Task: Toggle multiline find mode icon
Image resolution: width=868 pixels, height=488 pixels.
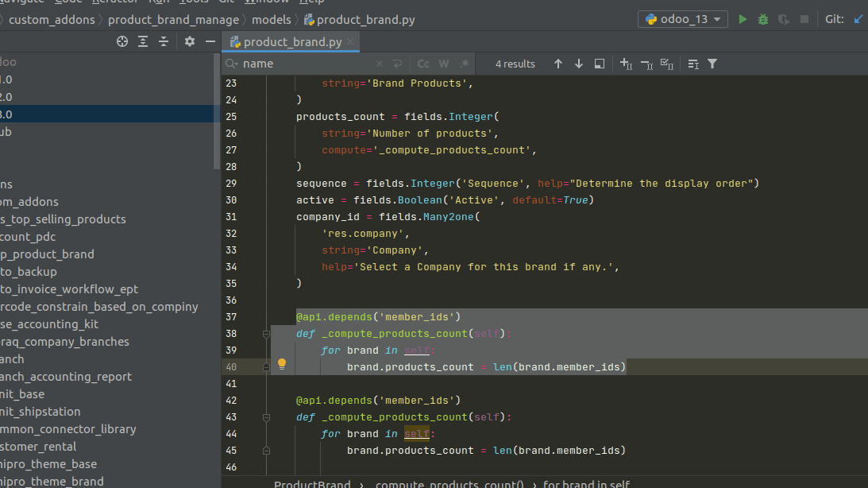Action: click(693, 64)
